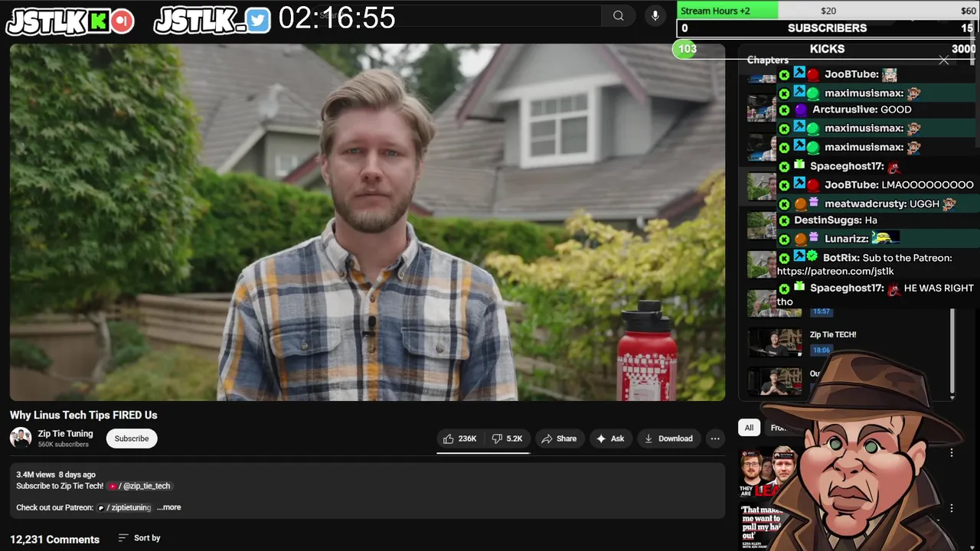Click the 3.4M views 8 days ago text
Screen dimensions: 980x551
click(56, 474)
